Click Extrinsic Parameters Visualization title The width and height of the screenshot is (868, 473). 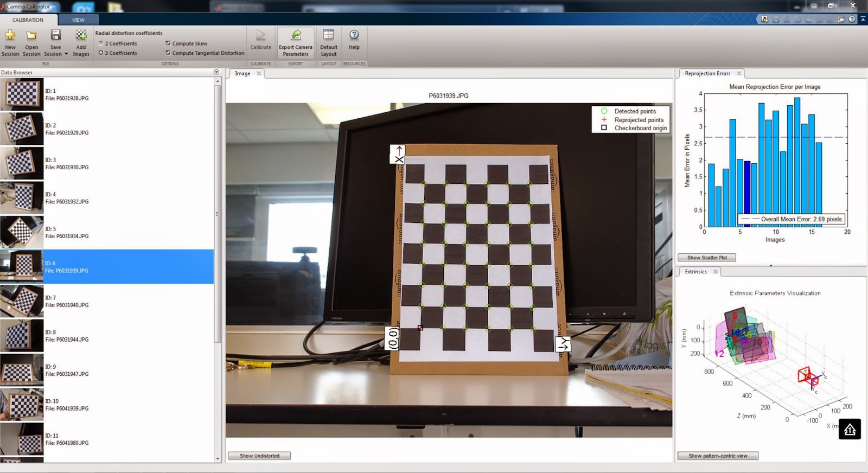tap(775, 293)
